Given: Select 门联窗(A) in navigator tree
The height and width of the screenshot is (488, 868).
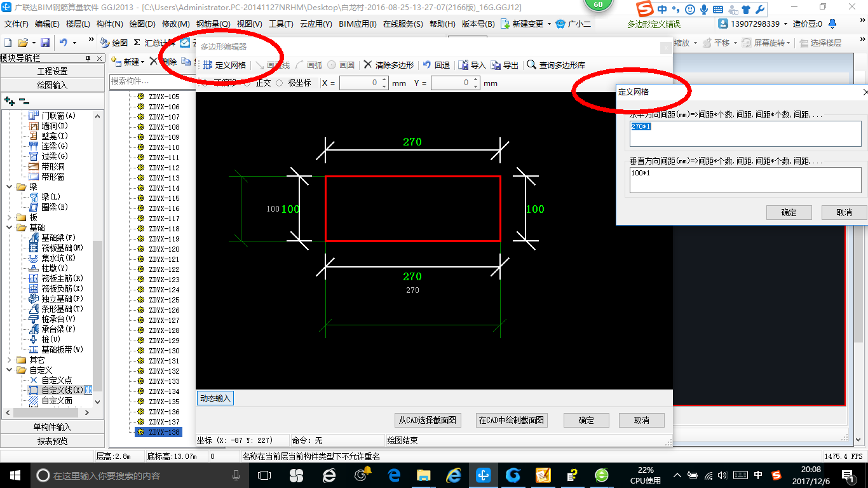Looking at the screenshot, I should click(x=58, y=116).
